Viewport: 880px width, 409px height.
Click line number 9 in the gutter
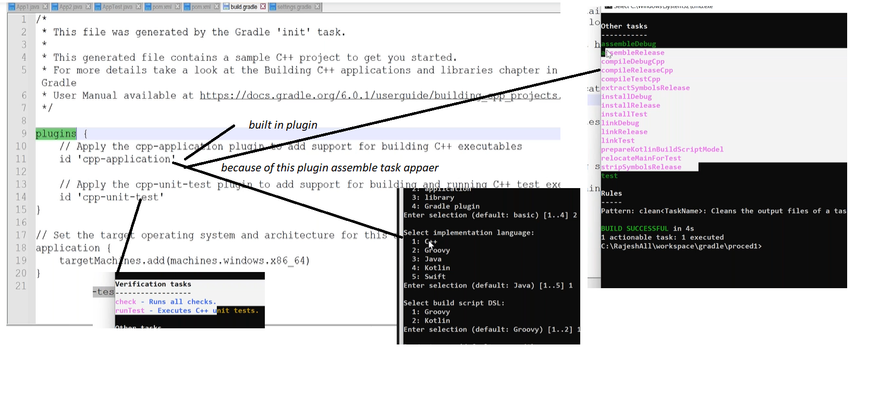click(21, 134)
